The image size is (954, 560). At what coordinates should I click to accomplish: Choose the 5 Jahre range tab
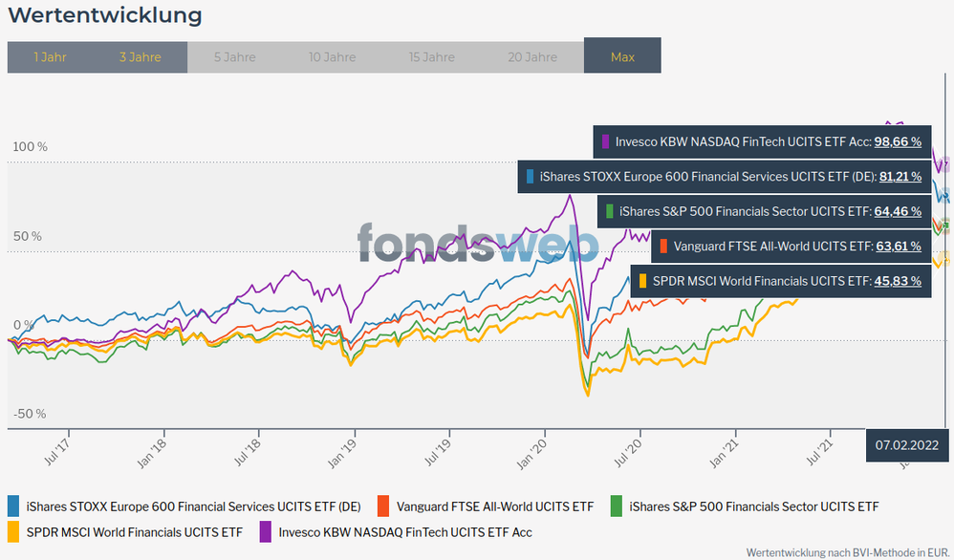pos(234,57)
